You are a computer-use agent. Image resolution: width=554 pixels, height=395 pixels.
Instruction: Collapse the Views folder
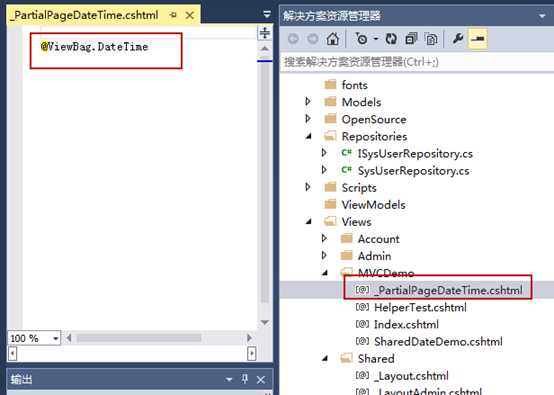pyautogui.click(x=308, y=222)
